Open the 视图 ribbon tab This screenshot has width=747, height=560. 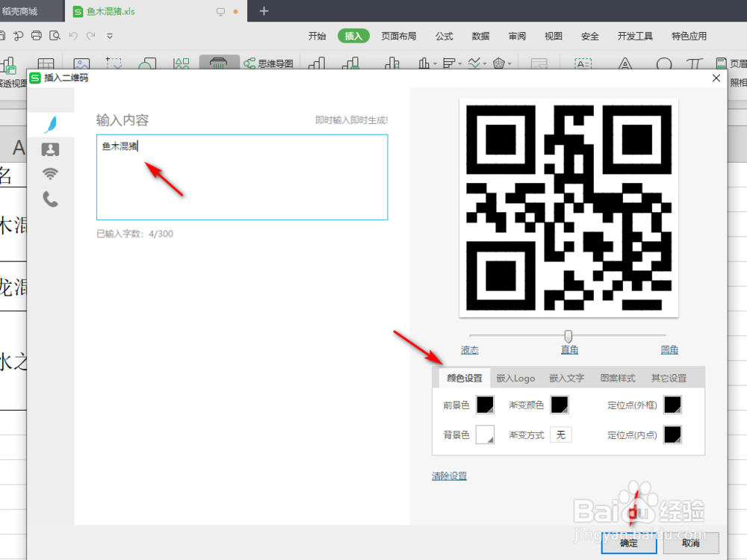[x=553, y=36]
